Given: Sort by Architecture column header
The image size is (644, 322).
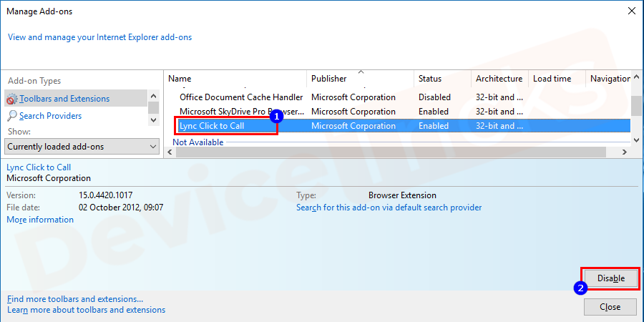Looking at the screenshot, I should pos(499,79).
